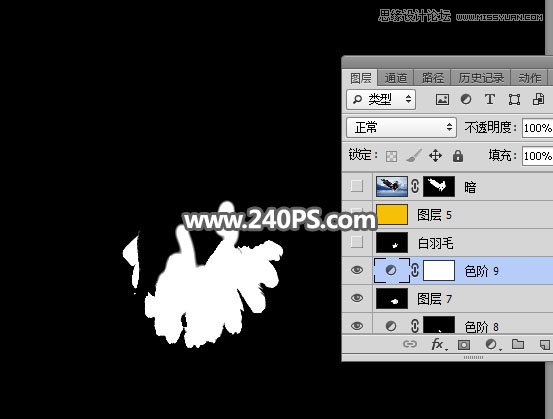Image resolution: width=553 pixels, height=419 pixels.
Task: Switch to the 动作 tab
Action: pyautogui.click(x=529, y=78)
